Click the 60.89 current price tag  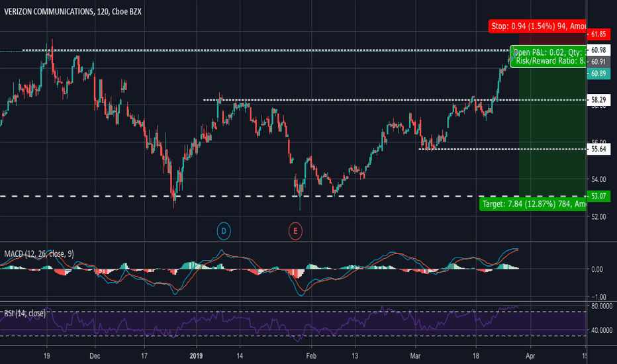click(x=598, y=73)
